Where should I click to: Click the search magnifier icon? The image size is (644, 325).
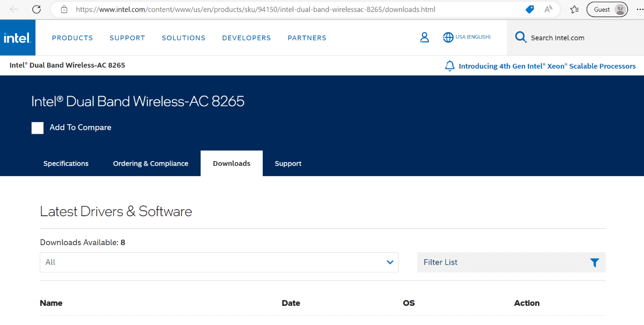point(520,37)
